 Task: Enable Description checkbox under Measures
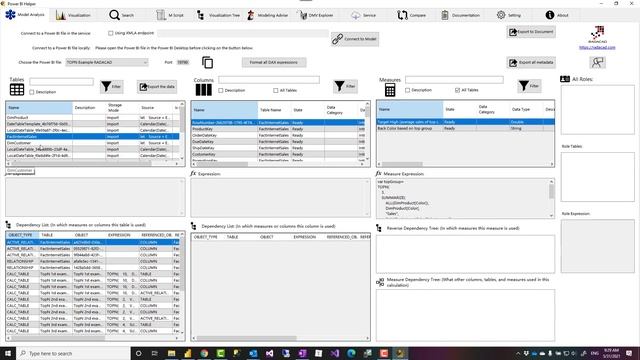coord(407,90)
